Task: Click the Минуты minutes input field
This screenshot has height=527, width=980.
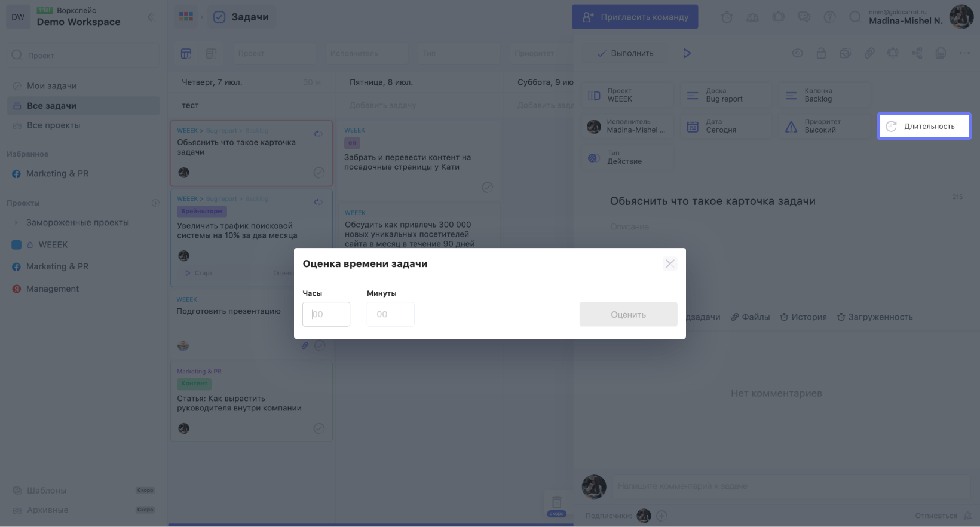Action: 391,314
